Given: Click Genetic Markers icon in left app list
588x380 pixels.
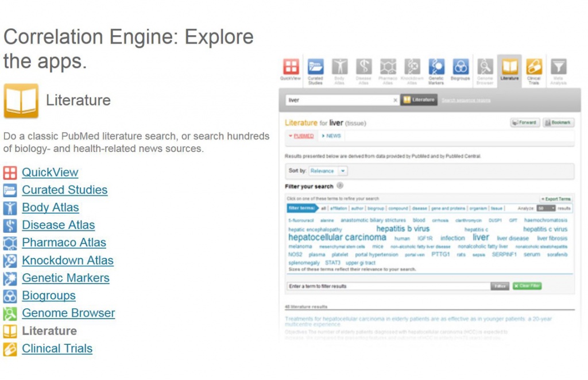Looking at the screenshot, I should [x=10, y=278].
